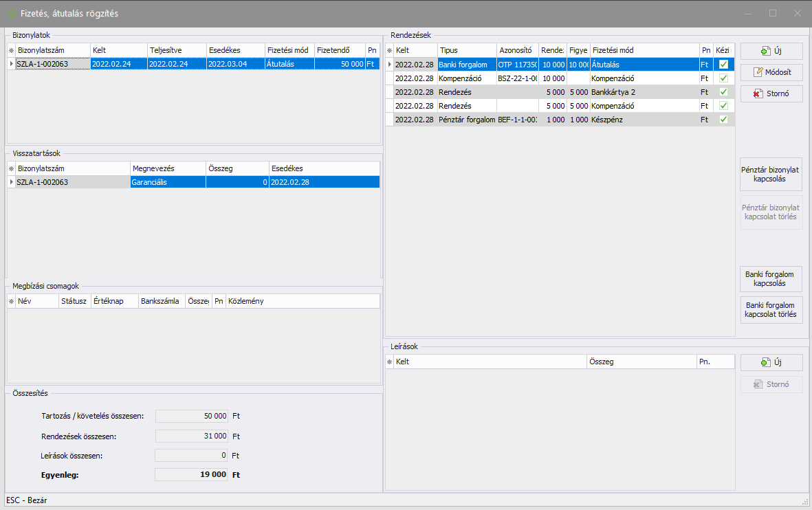Toggle Kézi checkbox for Készpénz row

723,120
